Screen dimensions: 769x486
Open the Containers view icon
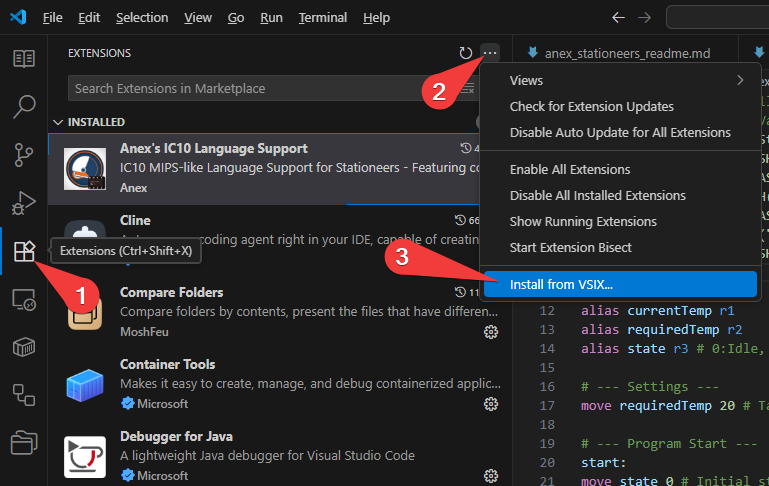point(24,347)
